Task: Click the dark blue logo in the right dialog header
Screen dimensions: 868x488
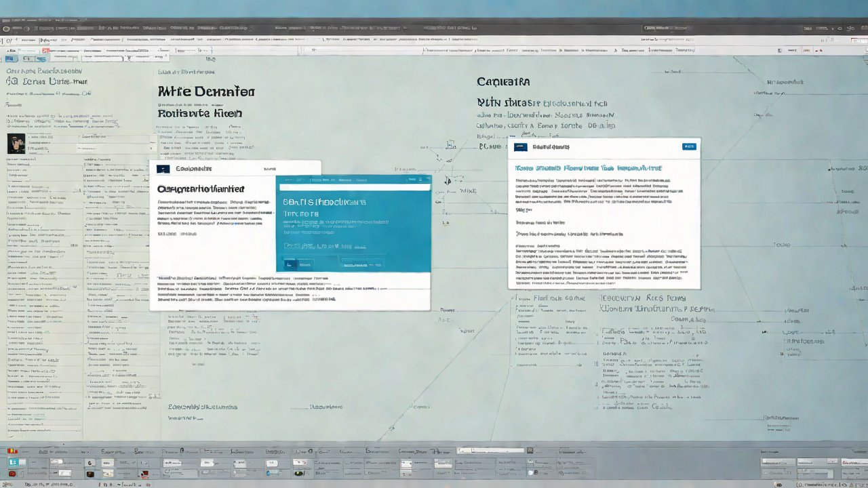Action: tap(521, 146)
